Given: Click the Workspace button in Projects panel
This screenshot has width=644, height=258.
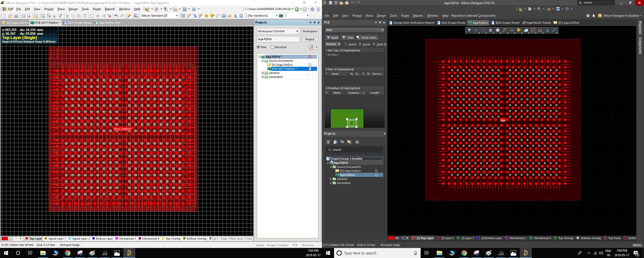Looking at the screenshot, I should 310,31.
